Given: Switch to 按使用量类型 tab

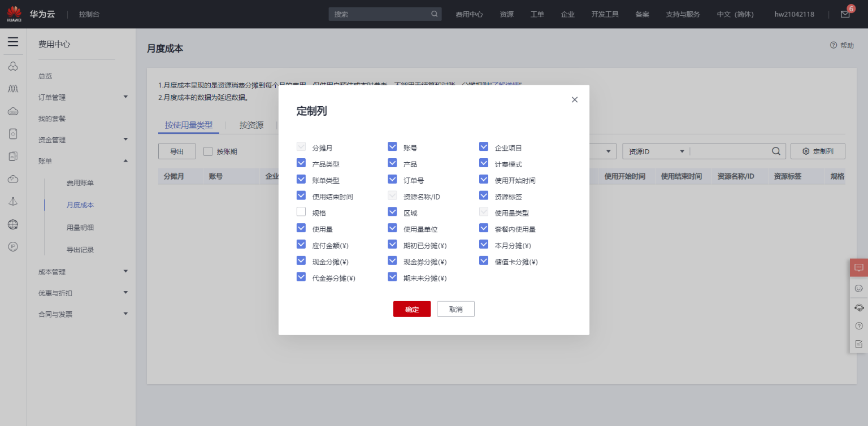Looking at the screenshot, I should 189,125.
